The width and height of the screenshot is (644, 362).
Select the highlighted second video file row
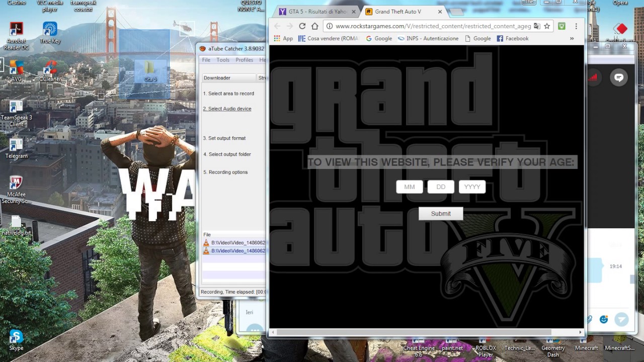tap(234, 250)
